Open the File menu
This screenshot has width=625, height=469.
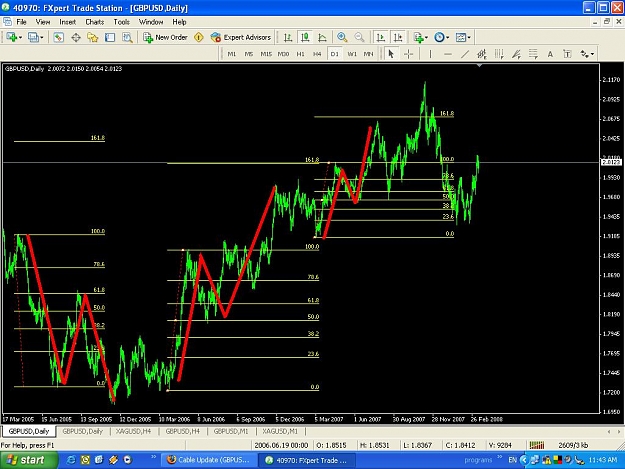(x=21, y=22)
